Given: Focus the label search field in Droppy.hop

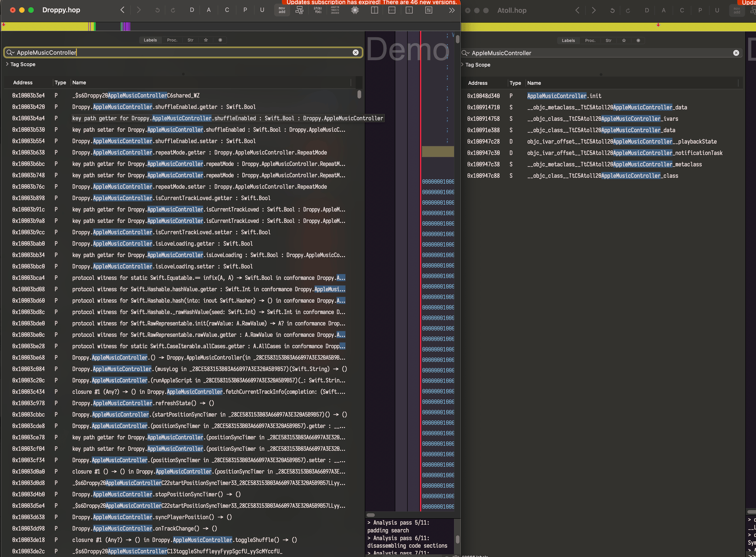Looking at the screenshot, I should click(183, 52).
